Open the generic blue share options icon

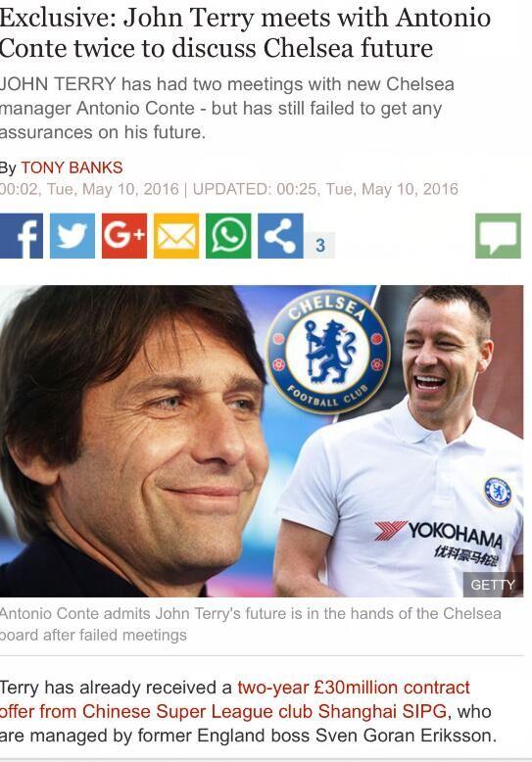click(280, 236)
